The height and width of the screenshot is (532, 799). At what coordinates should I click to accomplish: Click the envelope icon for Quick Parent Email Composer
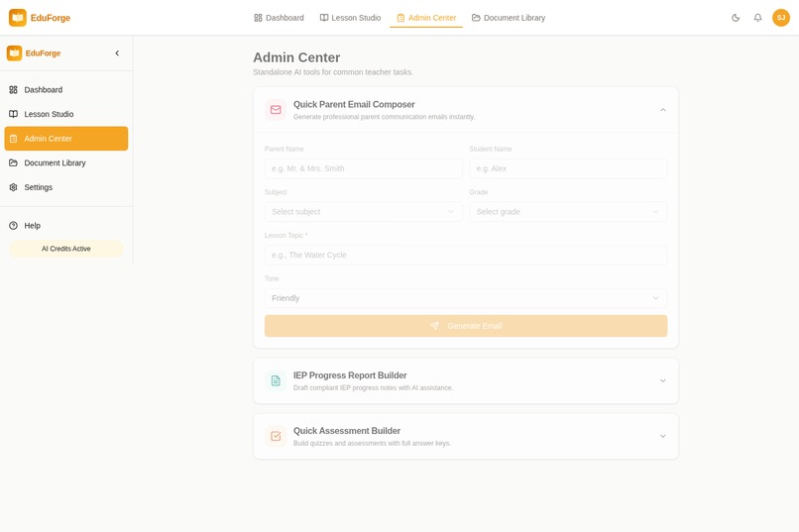pyautogui.click(x=276, y=110)
